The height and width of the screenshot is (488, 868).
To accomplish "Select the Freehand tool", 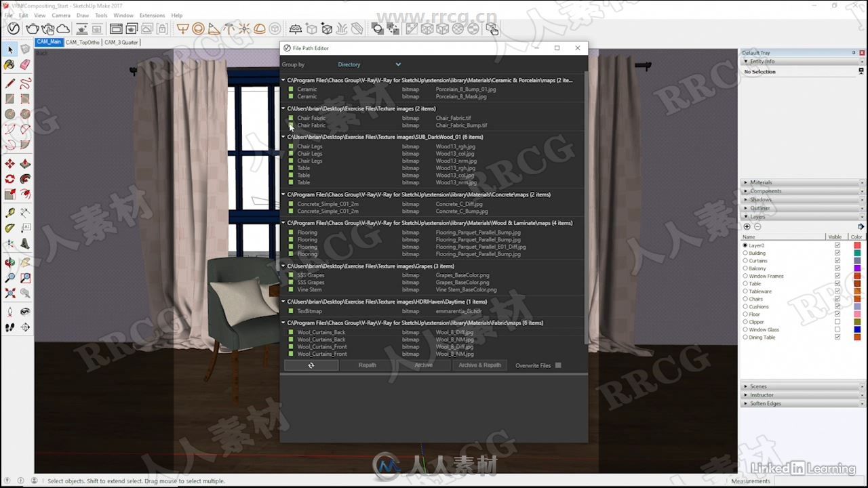I will click(x=25, y=84).
